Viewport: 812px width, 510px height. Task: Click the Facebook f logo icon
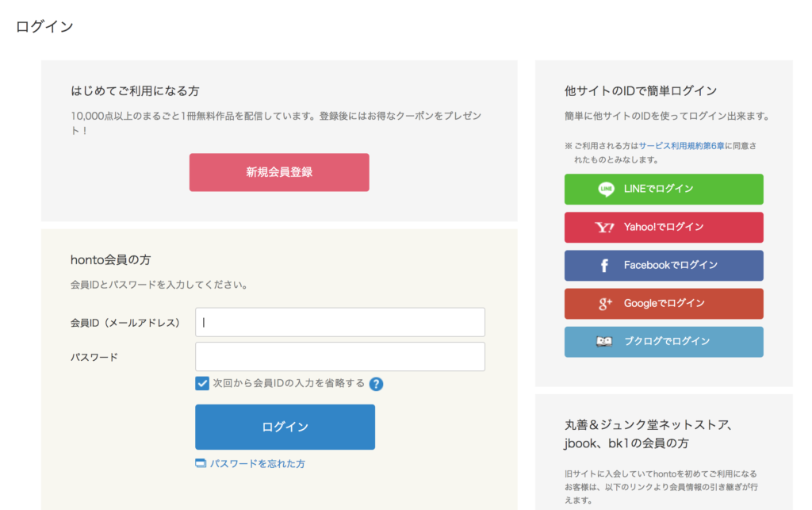point(604,266)
